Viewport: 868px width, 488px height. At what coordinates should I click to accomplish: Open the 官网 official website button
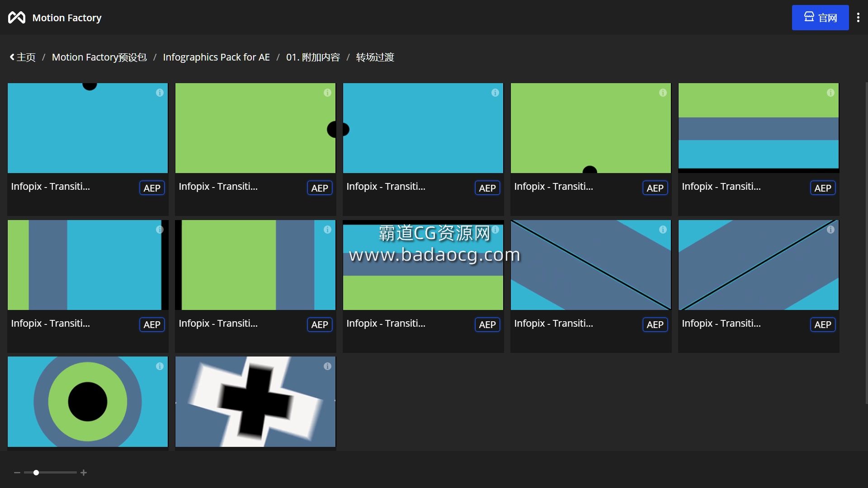820,18
